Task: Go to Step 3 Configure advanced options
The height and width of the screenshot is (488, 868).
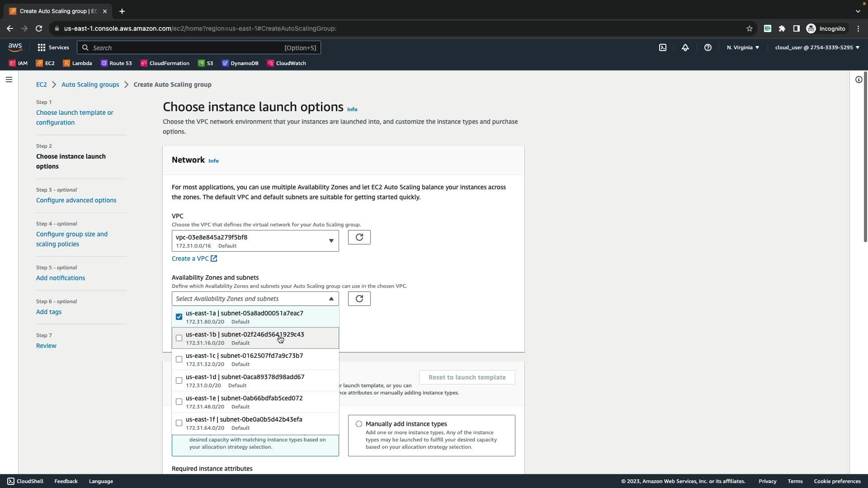Action: pyautogui.click(x=76, y=200)
